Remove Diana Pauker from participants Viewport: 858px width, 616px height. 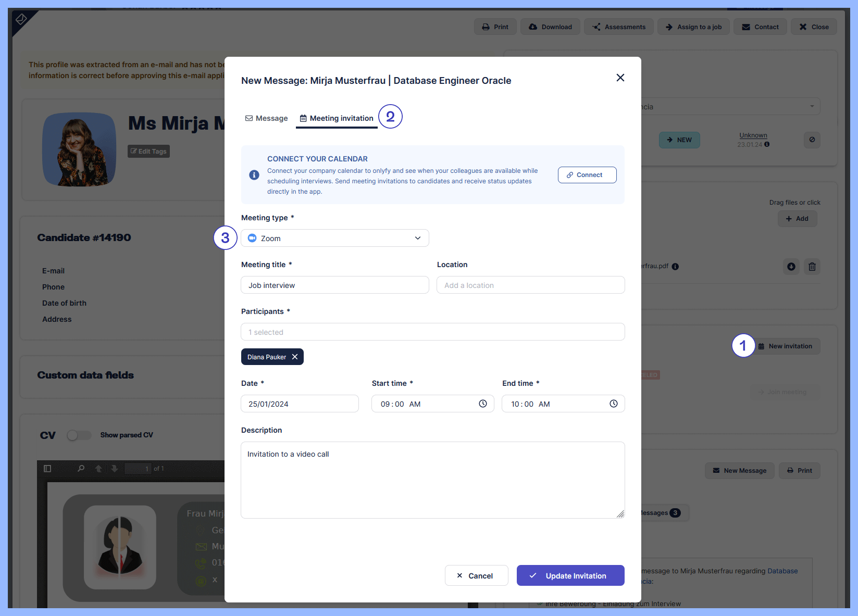(295, 357)
